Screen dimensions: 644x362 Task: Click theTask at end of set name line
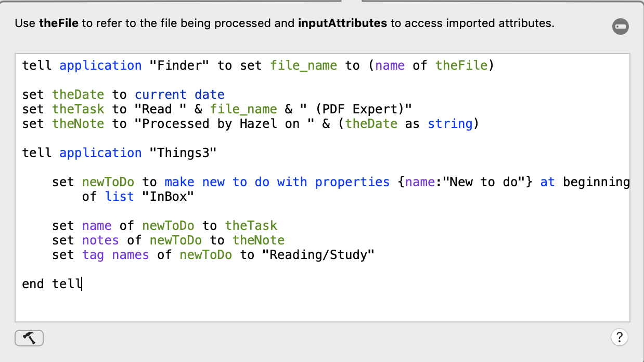click(x=251, y=226)
